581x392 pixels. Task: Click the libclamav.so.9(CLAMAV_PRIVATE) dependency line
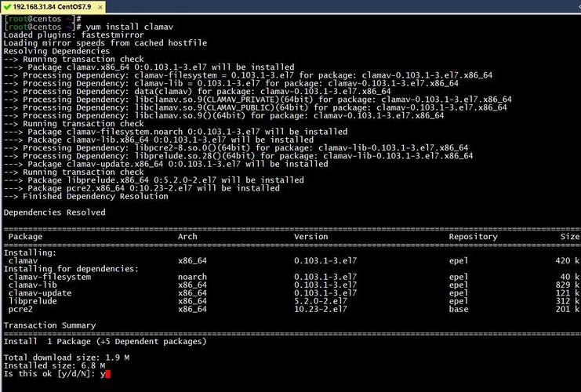(x=257, y=100)
